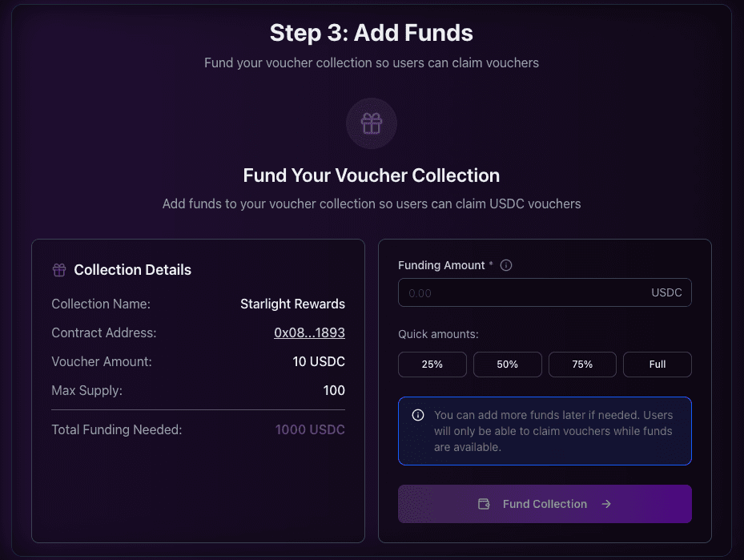
Task: Click the gift icon above Fund Your Voucher Collection
Action: 371,123
